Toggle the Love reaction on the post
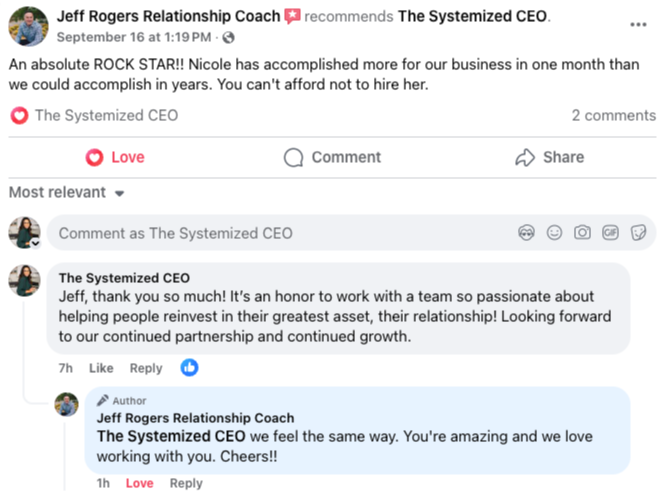Screen dimensions: 671x491 115,157
